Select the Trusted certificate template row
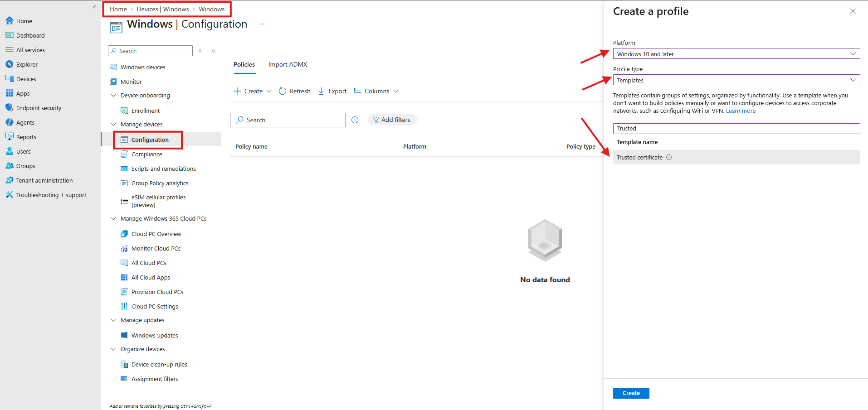The image size is (868, 410). pyautogui.click(x=736, y=157)
